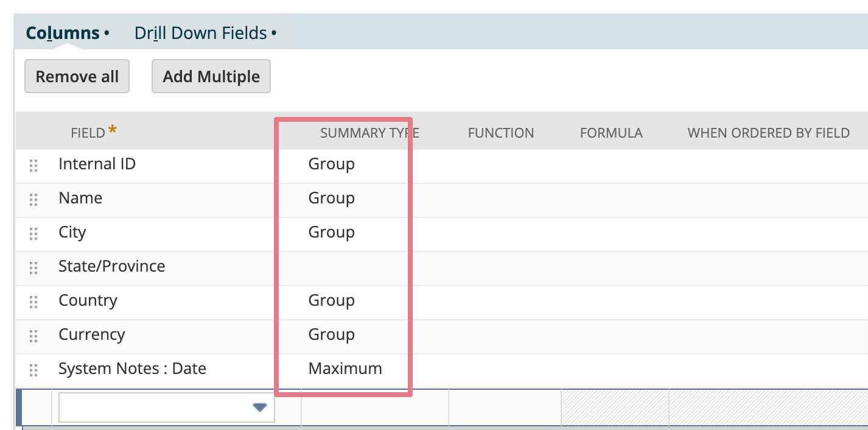Click the empty field input box
This screenshot has height=430, width=868.
(155, 407)
